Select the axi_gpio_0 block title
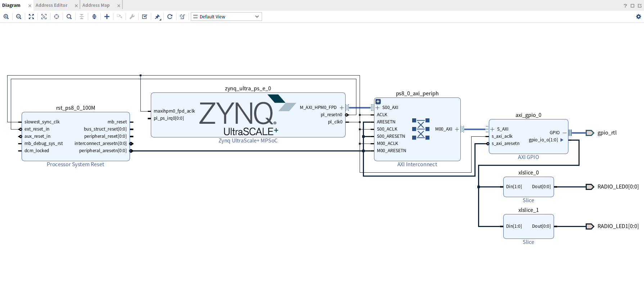 [x=528, y=115]
